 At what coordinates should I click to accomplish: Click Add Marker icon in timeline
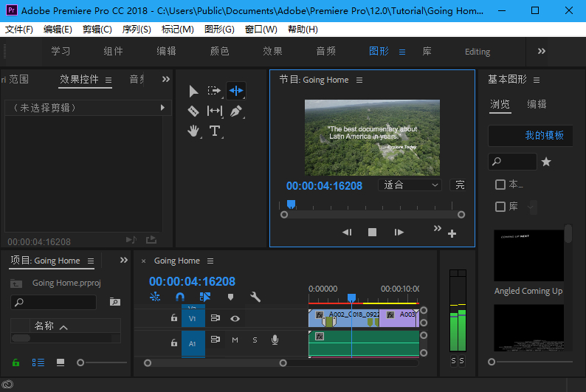click(x=230, y=297)
